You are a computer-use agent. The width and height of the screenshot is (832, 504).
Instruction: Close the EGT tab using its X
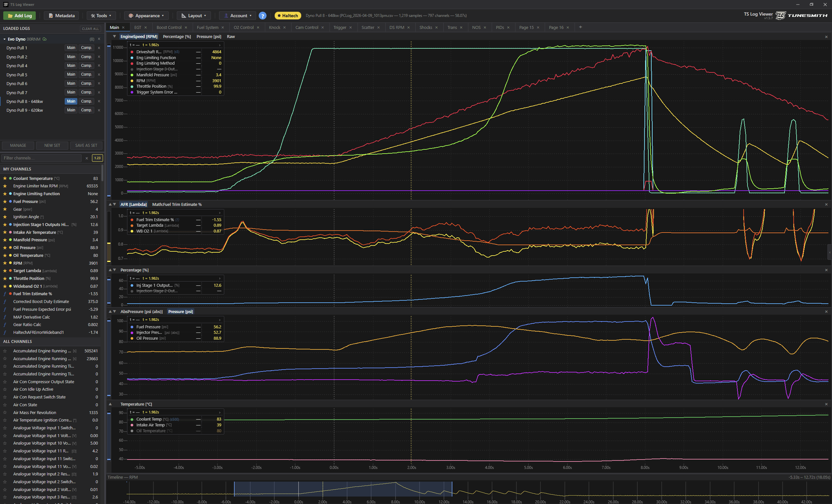tap(146, 28)
